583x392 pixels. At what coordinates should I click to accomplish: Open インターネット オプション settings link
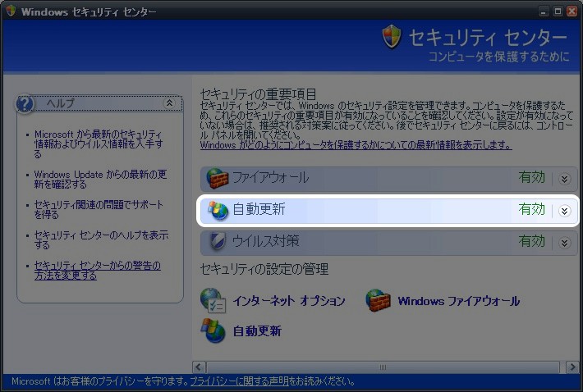pos(289,301)
